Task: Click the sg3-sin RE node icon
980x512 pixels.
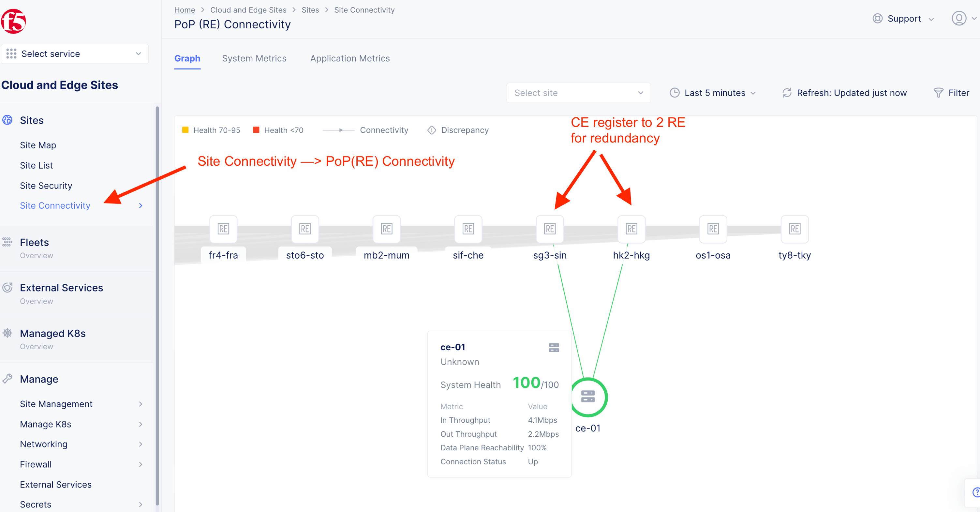Action: coord(549,229)
